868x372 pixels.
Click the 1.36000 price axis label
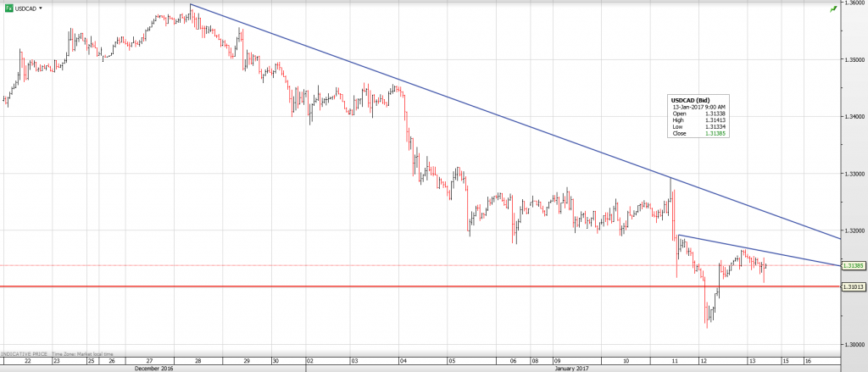[853, 3]
